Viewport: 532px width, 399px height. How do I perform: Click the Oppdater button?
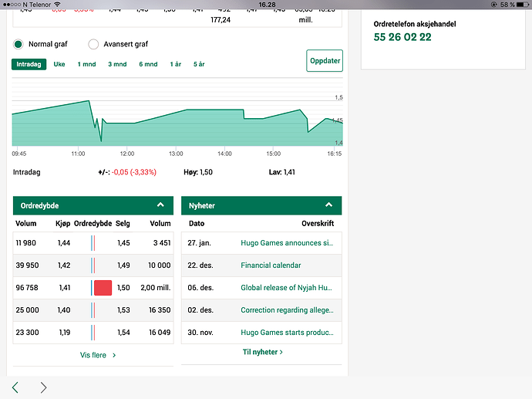coord(325,61)
